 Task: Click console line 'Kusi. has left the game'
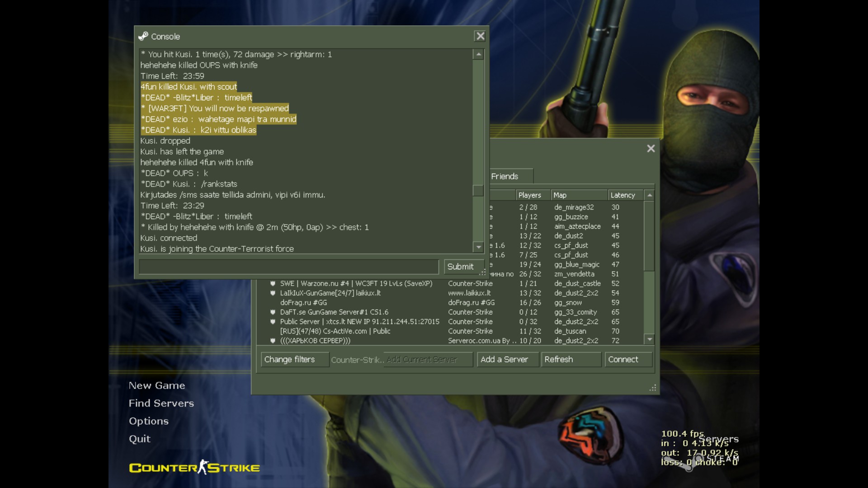[x=182, y=152]
